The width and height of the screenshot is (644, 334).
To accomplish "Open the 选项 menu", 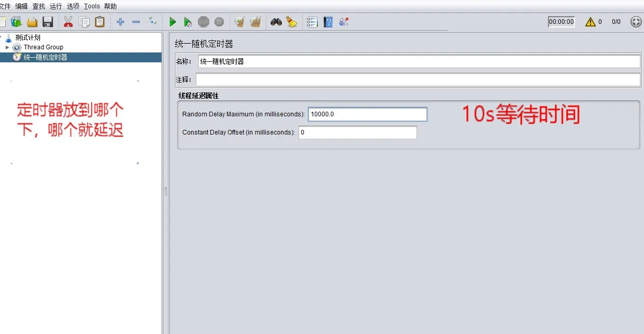I will pyautogui.click(x=73, y=6).
